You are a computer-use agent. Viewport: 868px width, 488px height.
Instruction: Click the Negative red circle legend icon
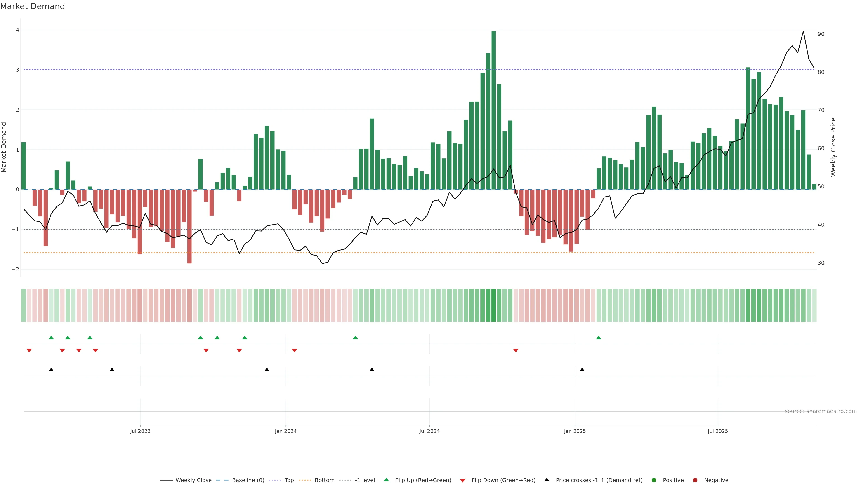click(695, 480)
